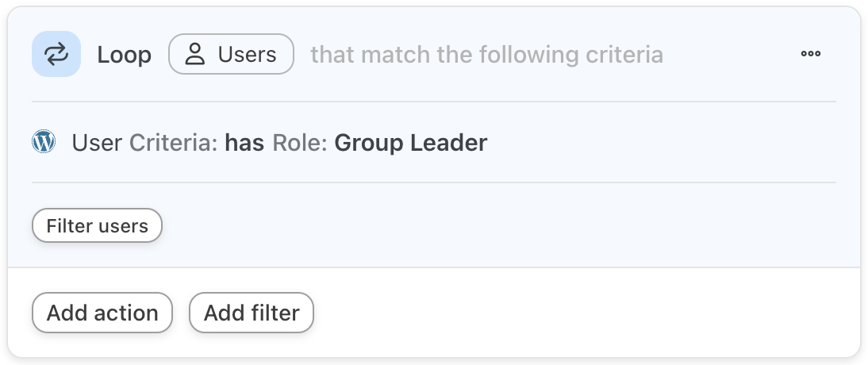Click "that match the following criteria" text

click(486, 55)
